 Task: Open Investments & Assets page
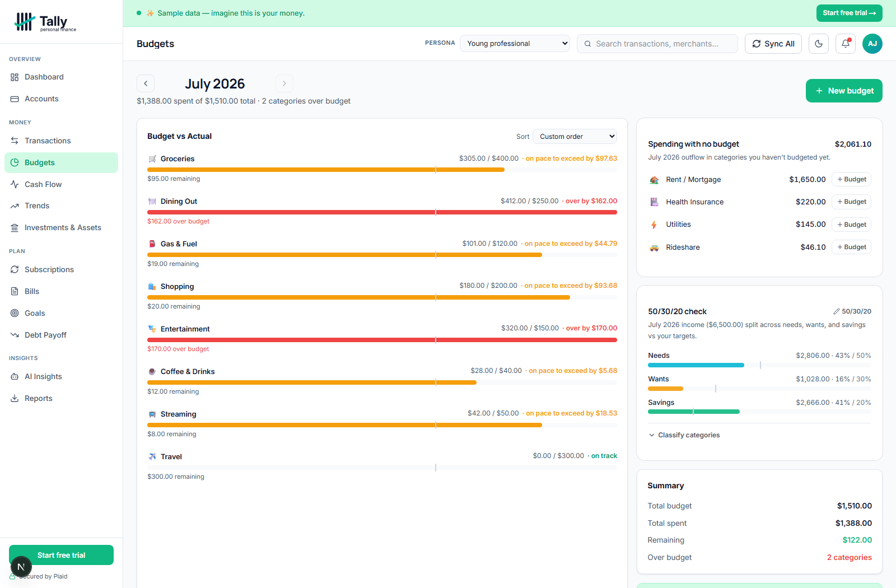[62, 228]
